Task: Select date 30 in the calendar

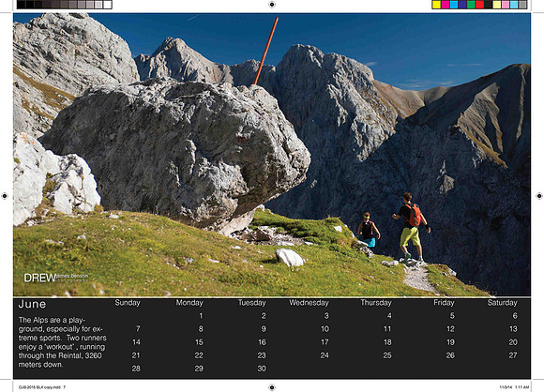Action: [262, 369]
